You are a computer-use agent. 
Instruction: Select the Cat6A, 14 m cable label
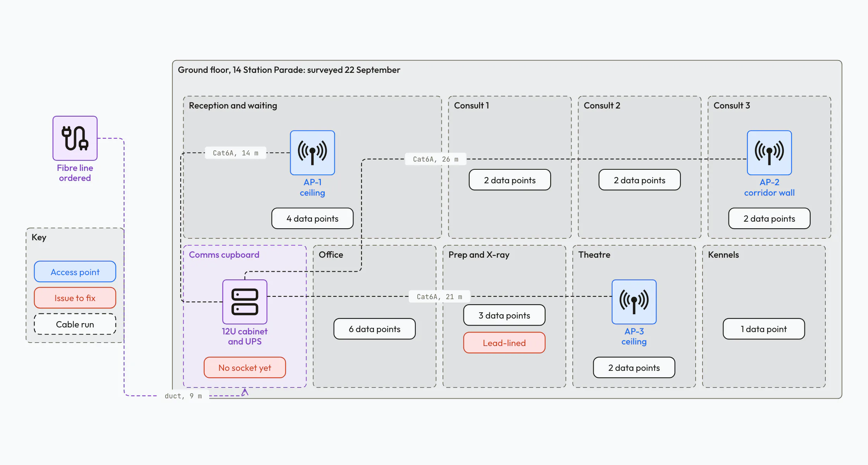tap(236, 153)
